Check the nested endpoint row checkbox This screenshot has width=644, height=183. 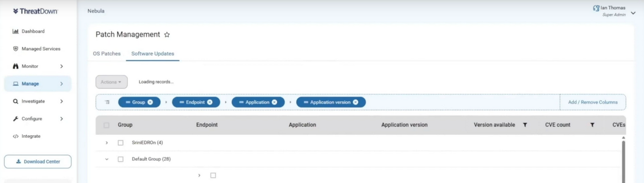pyautogui.click(x=213, y=175)
